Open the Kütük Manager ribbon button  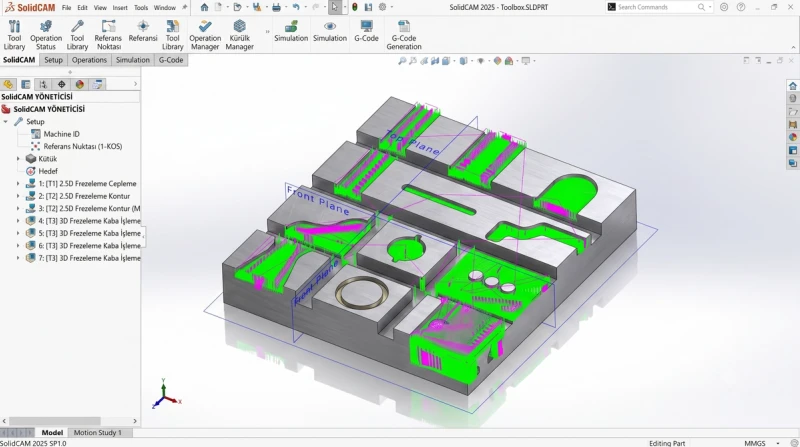[x=239, y=35]
